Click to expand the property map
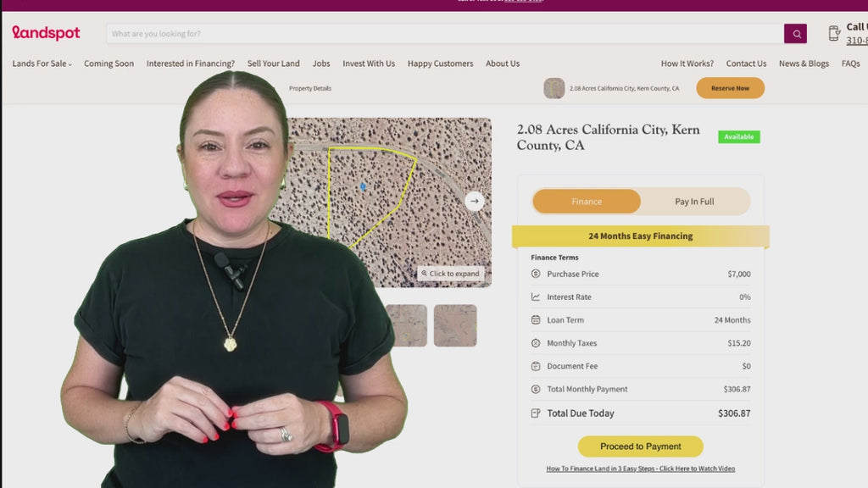The height and width of the screenshot is (488, 868). click(451, 274)
